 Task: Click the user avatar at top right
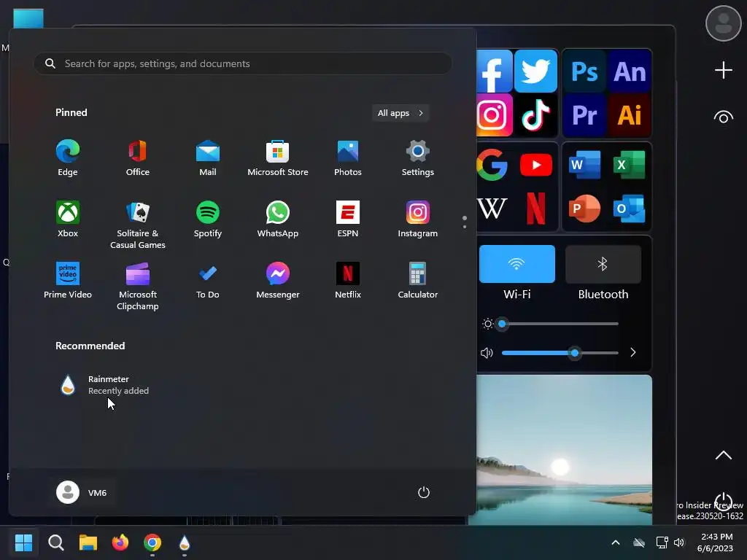pos(723,23)
